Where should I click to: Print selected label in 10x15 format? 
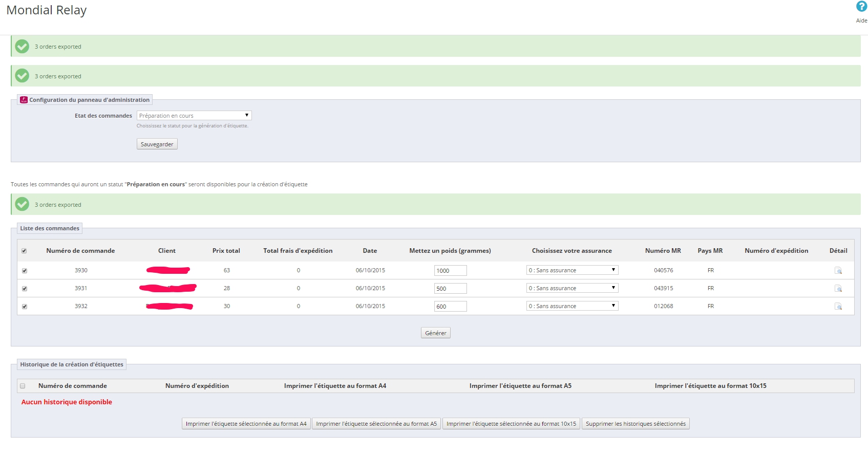[x=511, y=424]
